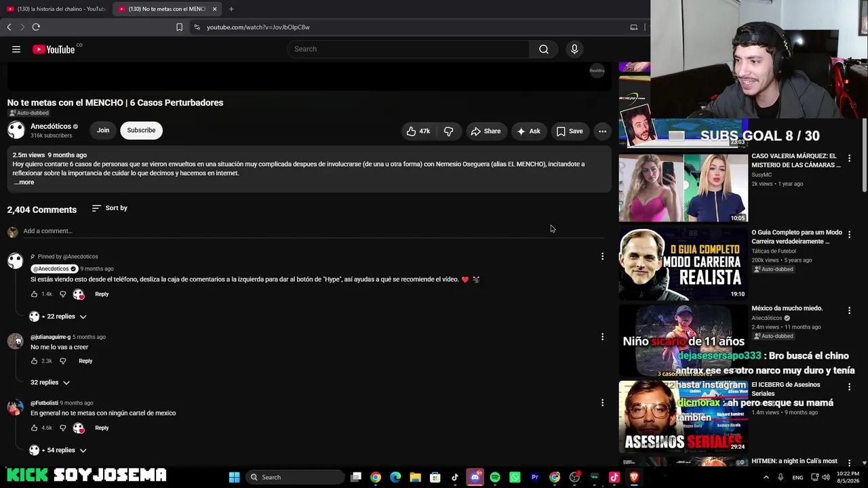Reply to @julianaguirre-g's comment
Image resolution: width=868 pixels, height=488 pixels.
(x=85, y=361)
